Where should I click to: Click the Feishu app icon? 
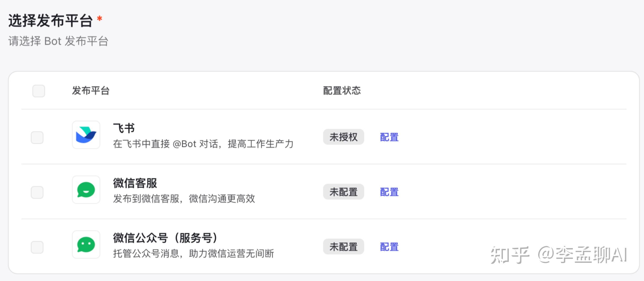86,135
